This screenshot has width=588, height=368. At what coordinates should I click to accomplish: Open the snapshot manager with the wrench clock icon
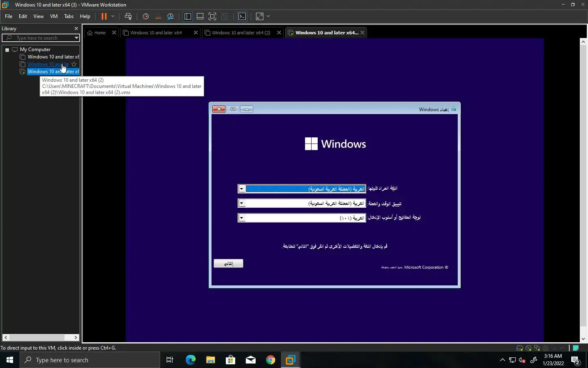pyautogui.click(x=171, y=16)
